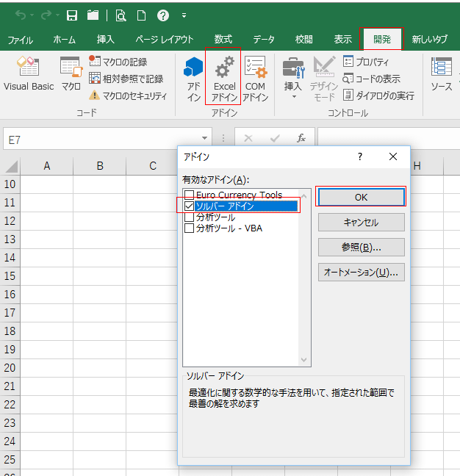Viewport: 460px width, 476px height.
Task: Switch to the 挿入 ribbon tab
Action: coord(105,40)
